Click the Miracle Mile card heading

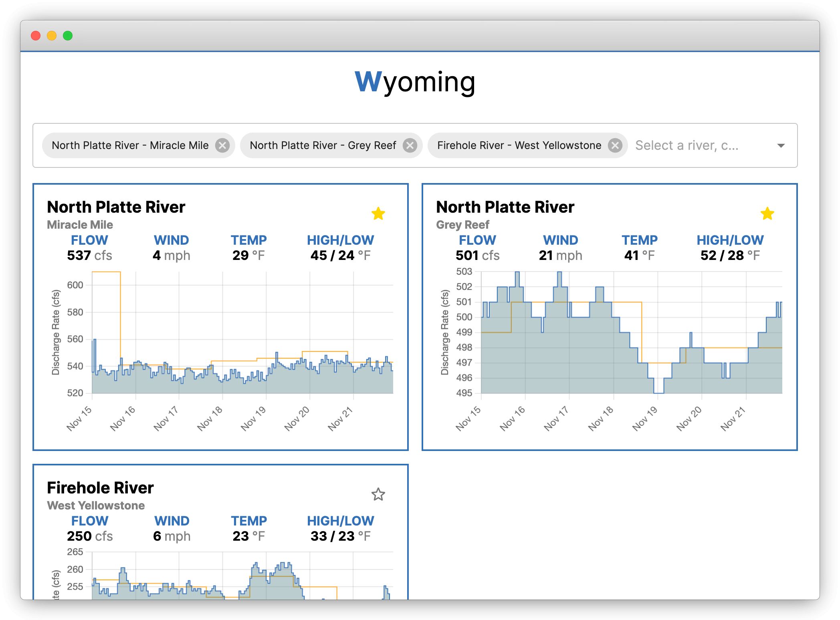click(116, 207)
